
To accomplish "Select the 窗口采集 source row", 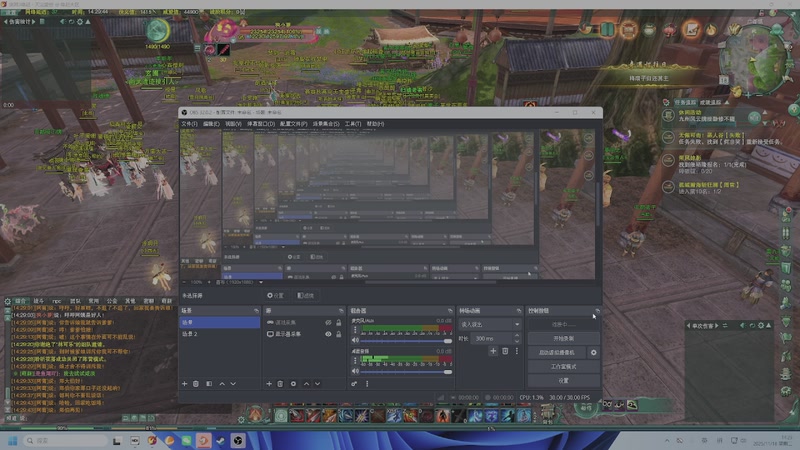I will (x=304, y=323).
